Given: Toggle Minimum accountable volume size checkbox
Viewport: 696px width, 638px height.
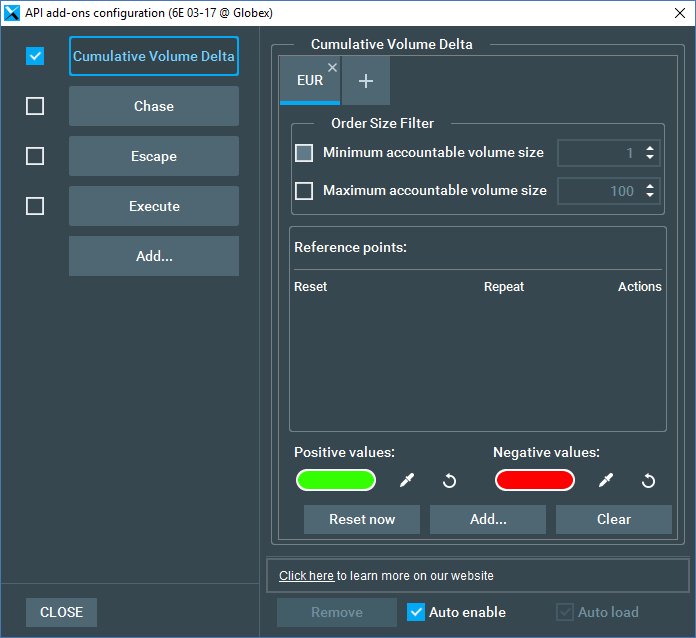Looking at the screenshot, I should [x=304, y=153].
